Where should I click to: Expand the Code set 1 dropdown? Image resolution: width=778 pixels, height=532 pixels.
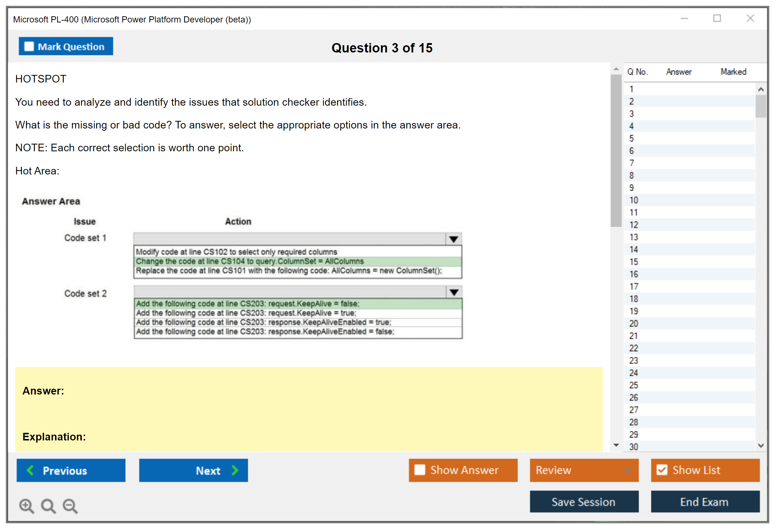click(x=453, y=239)
